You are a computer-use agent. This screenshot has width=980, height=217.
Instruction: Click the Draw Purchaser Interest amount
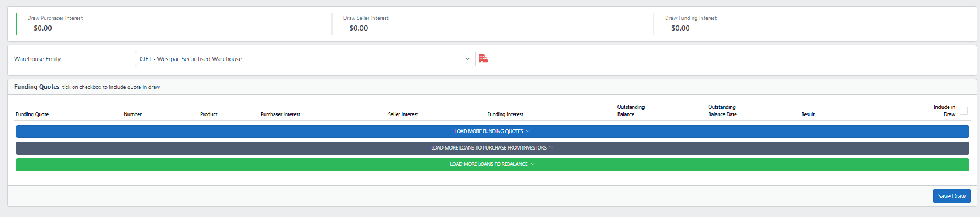coord(42,28)
